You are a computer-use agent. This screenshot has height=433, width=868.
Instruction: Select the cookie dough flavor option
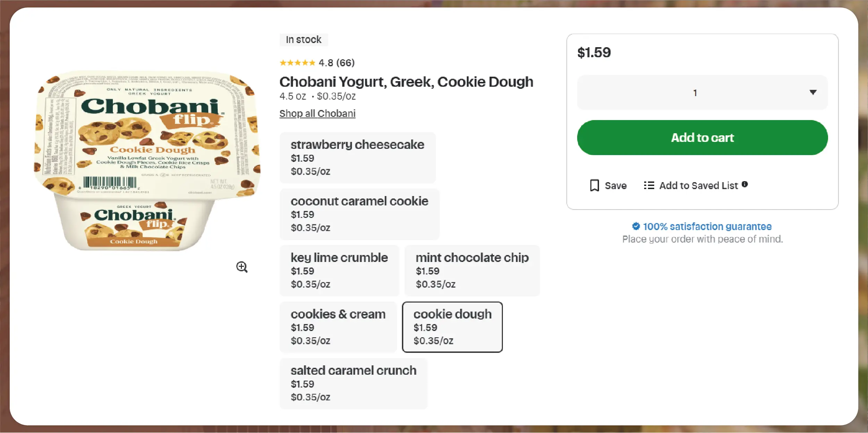pos(452,327)
